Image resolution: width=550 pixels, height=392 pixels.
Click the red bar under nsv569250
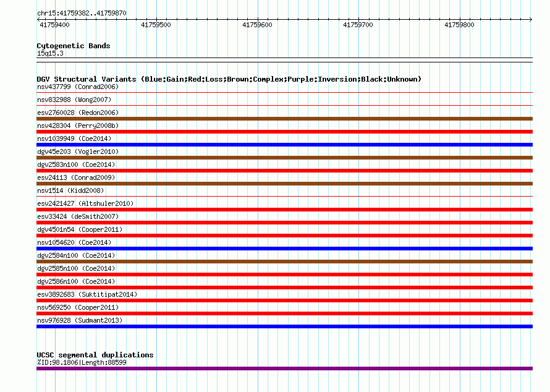284,313
